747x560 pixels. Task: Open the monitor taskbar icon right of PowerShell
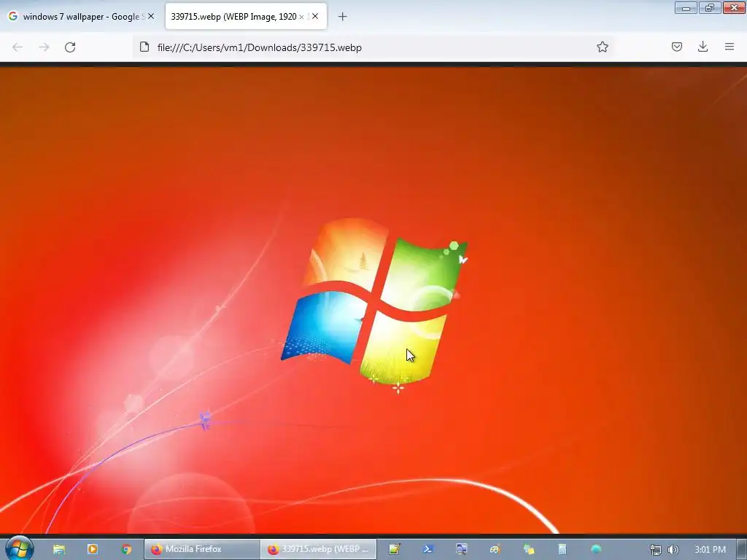461,549
